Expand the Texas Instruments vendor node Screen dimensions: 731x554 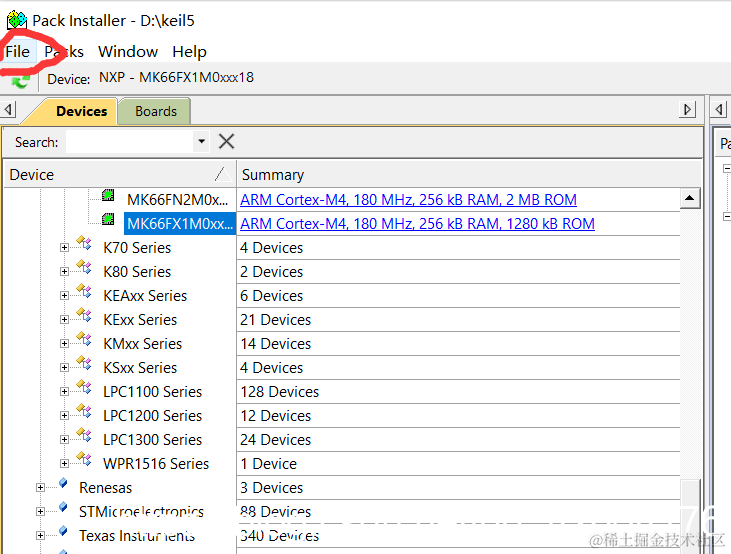click(41, 536)
